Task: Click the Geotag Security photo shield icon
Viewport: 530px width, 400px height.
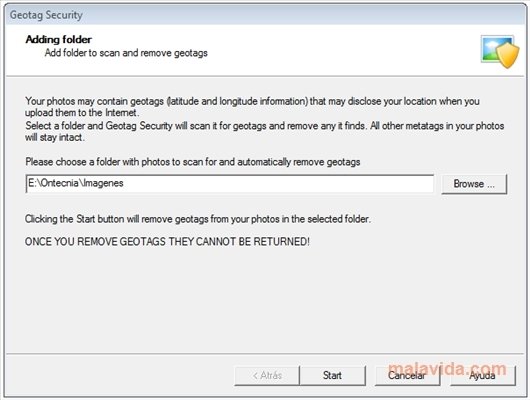Action: (500, 52)
